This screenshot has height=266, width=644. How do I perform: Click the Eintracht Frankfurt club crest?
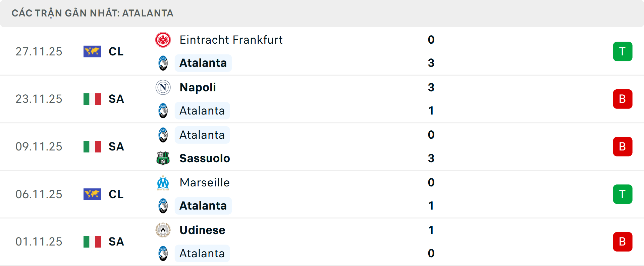pyautogui.click(x=163, y=40)
